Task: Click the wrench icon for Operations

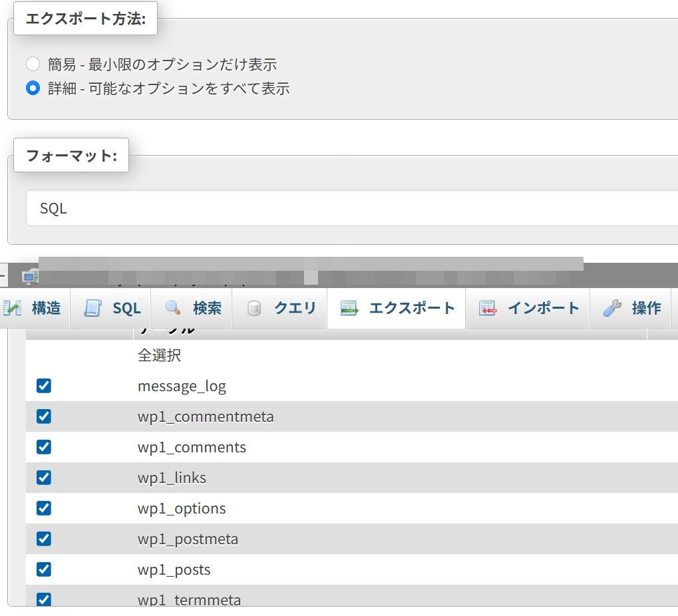Action: coord(612,308)
